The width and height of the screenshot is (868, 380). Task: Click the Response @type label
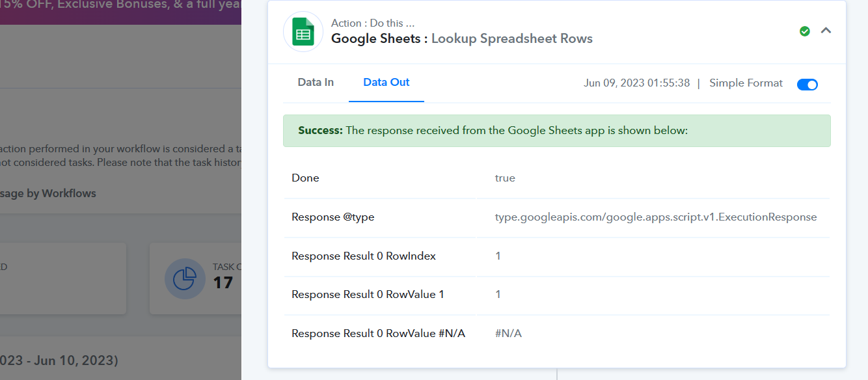333,217
